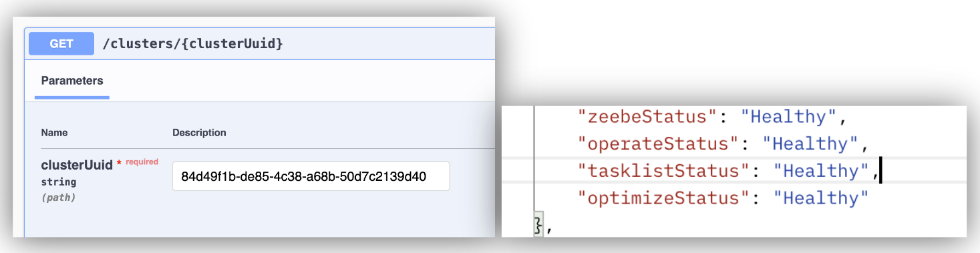Image resolution: width=980 pixels, height=253 pixels.
Task: Click the highlighted closing brace bracket
Action: (x=538, y=226)
